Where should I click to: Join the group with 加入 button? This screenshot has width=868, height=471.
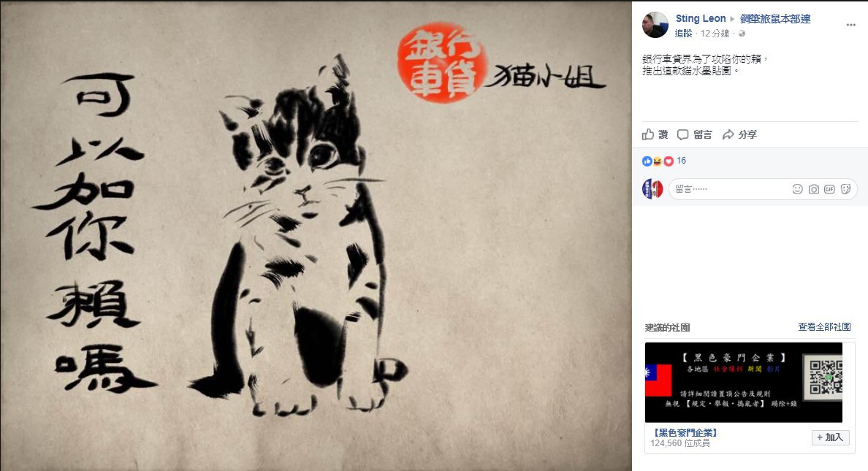830,437
